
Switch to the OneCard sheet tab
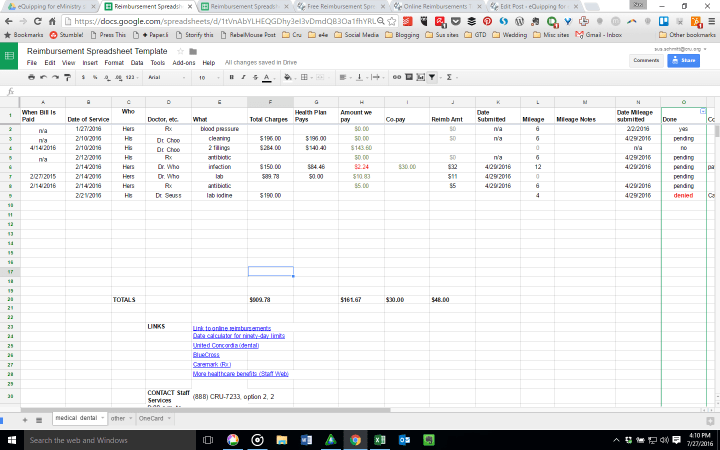(151, 417)
